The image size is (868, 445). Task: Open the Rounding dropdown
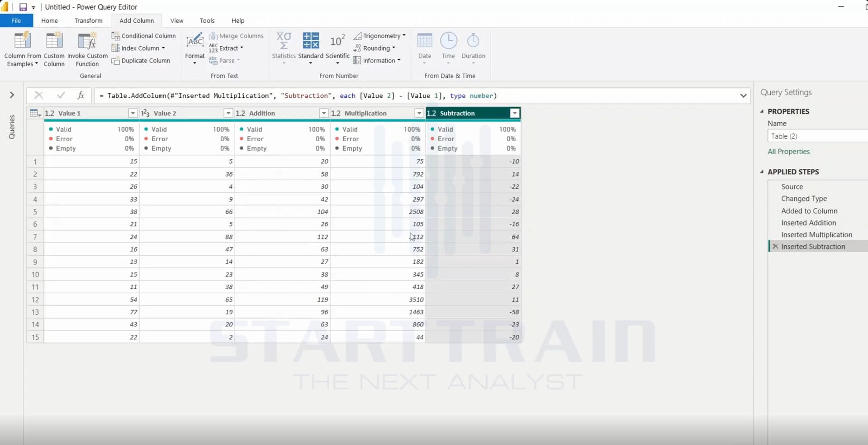coord(375,48)
